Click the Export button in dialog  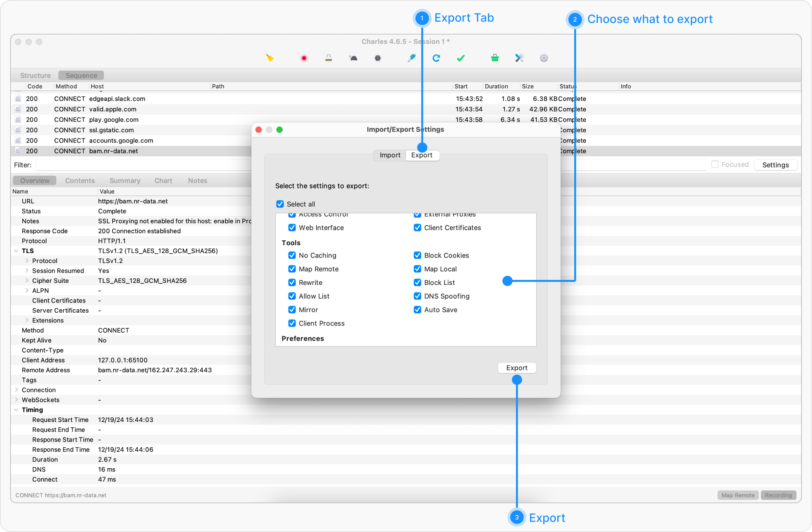517,368
